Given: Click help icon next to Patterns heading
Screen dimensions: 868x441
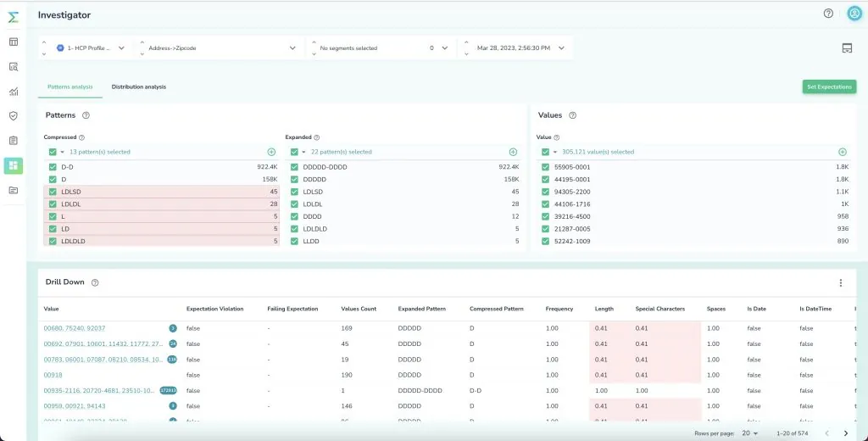Looking at the screenshot, I should [86, 115].
